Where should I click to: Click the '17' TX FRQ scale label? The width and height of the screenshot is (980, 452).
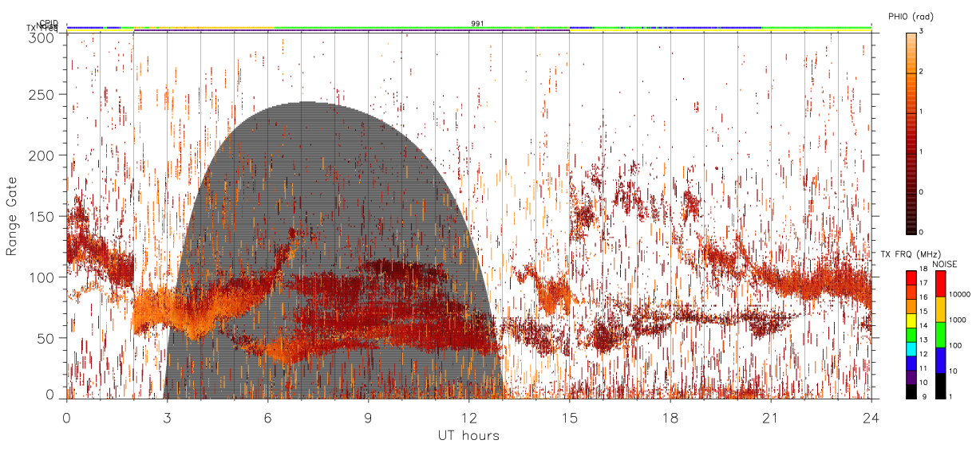click(x=924, y=283)
